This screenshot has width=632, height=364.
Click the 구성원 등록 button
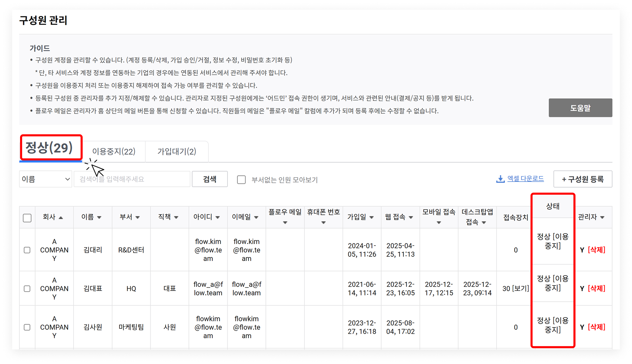pos(582,179)
